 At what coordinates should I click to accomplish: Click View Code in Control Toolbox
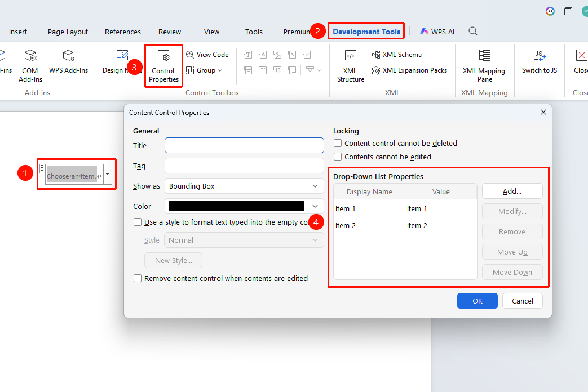[x=207, y=54]
